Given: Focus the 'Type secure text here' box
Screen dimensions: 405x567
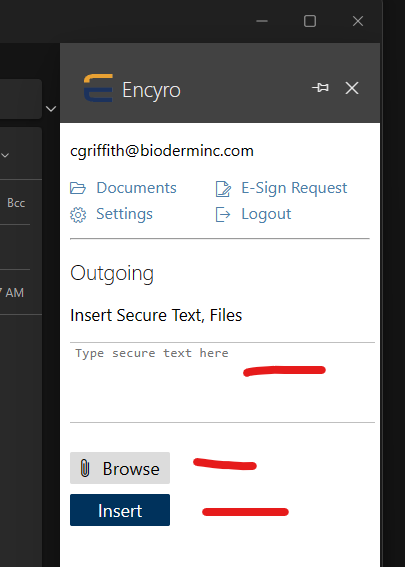Looking at the screenshot, I should (x=222, y=382).
